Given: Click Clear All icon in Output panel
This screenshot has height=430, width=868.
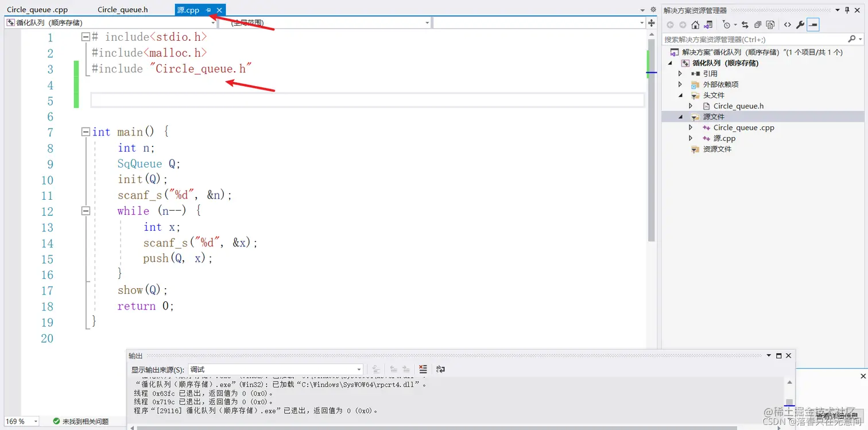Looking at the screenshot, I should 423,369.
